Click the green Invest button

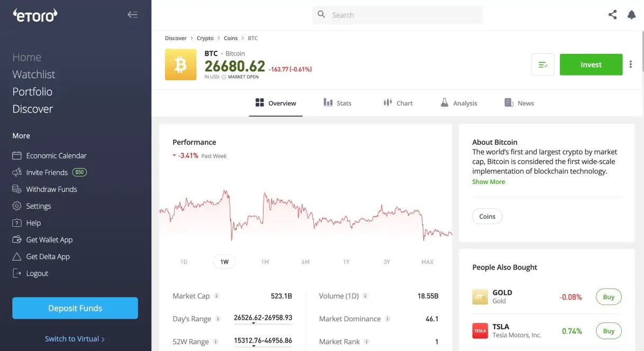click(x=591, y=64)
